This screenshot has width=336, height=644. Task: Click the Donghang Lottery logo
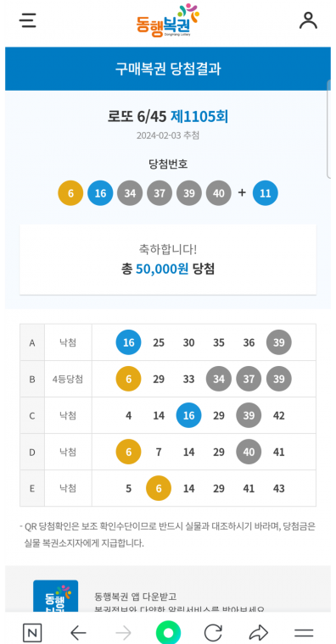pyautogui.click(x=168, y=20)
